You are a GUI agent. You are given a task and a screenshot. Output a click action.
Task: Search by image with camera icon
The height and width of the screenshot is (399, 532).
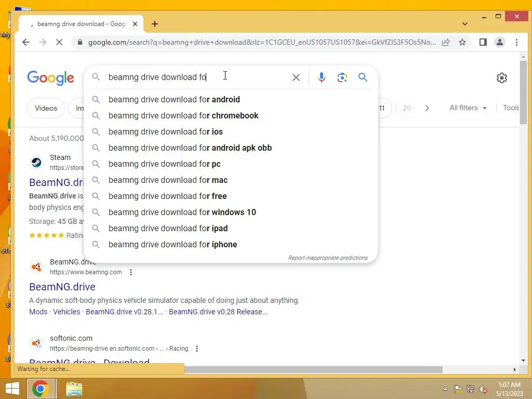click(x=342, y=77)
